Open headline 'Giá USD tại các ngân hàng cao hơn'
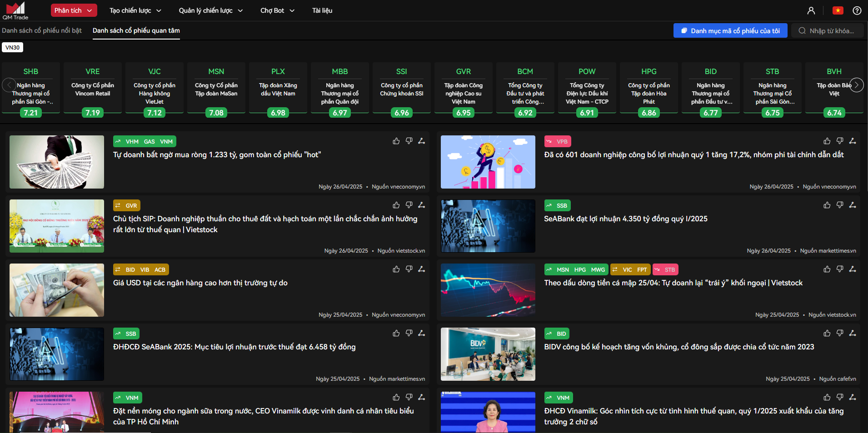The image size is (868, 433). [200, 283]
